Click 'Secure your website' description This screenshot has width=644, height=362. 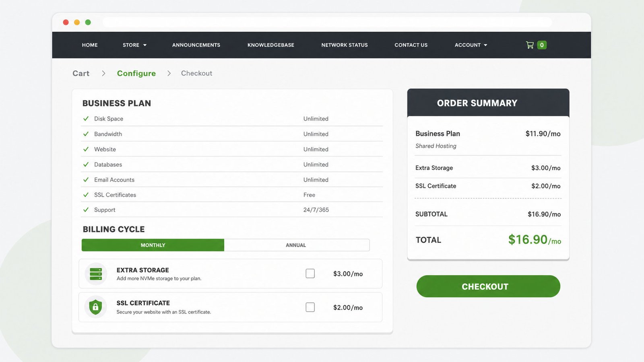[x=164, y=312]
